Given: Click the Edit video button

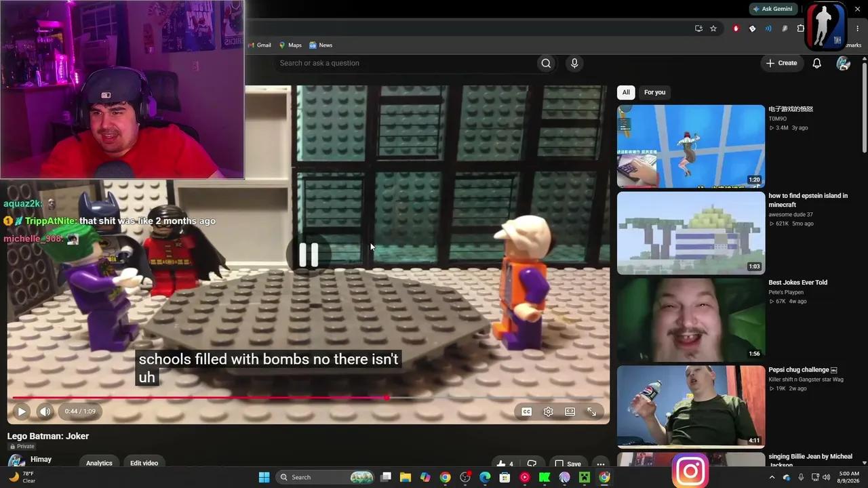Looking at the screenshot, I should coord(144,463).
